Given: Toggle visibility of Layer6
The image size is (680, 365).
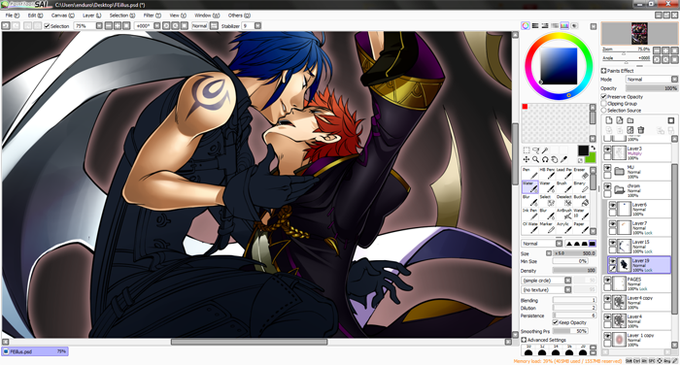Looking at the screenshot, I should pyautogui.click(x=613, y=205).
